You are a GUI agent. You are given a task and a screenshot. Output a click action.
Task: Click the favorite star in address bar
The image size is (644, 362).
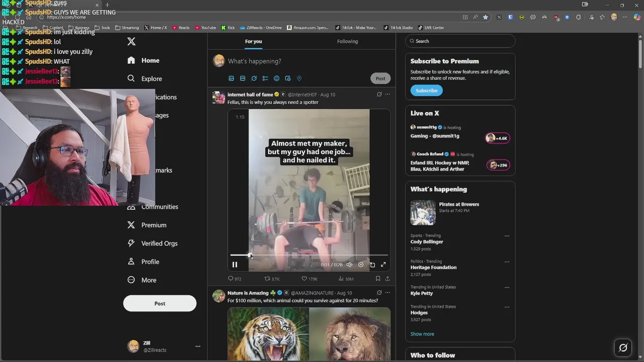point(486,17)
